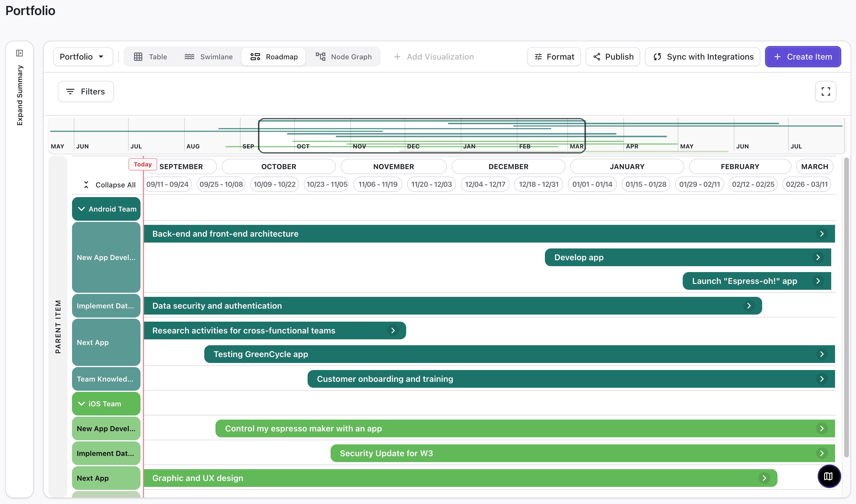The width and height of the screenshot is (856, 504).
Task: Click arrow on Develop app bar
Action: 818,257
